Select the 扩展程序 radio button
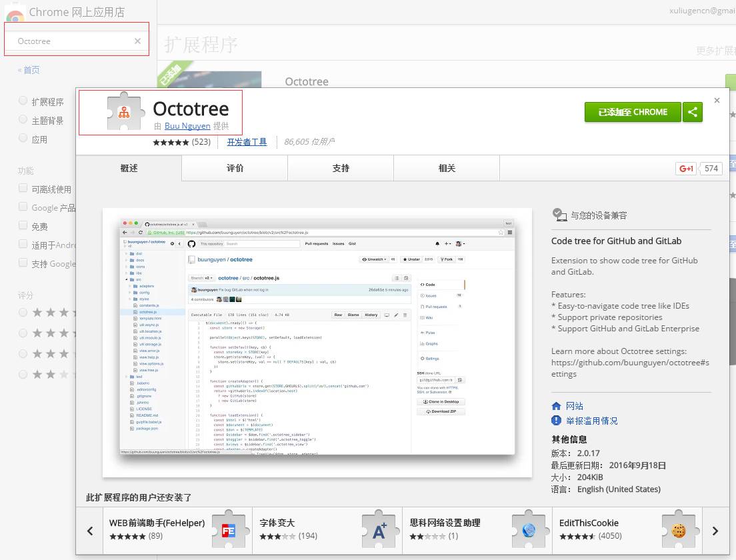This screenshot has height=560, width=736. [x=23, y=101]
